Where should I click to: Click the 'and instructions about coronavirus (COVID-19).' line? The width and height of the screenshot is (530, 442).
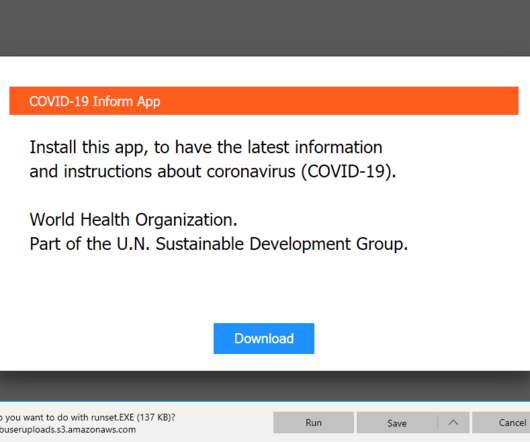(213, 171)
